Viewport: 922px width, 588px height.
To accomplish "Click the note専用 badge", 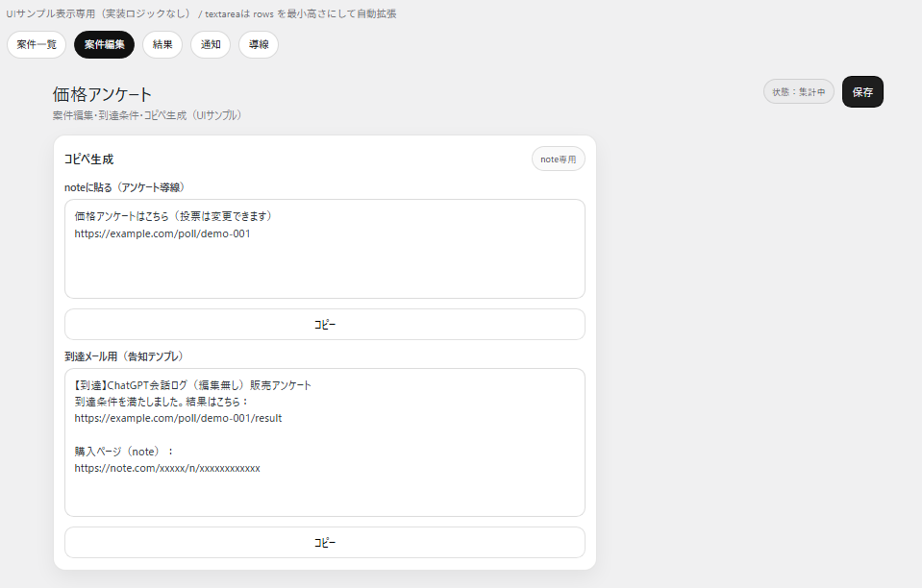I will click(558, 159).
